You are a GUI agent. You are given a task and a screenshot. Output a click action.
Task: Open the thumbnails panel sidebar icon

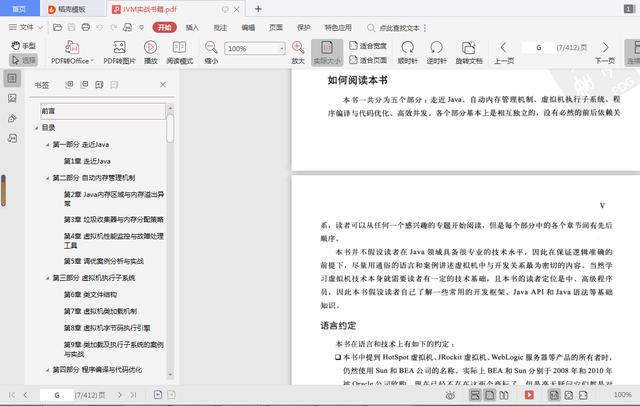click(12, 98)
